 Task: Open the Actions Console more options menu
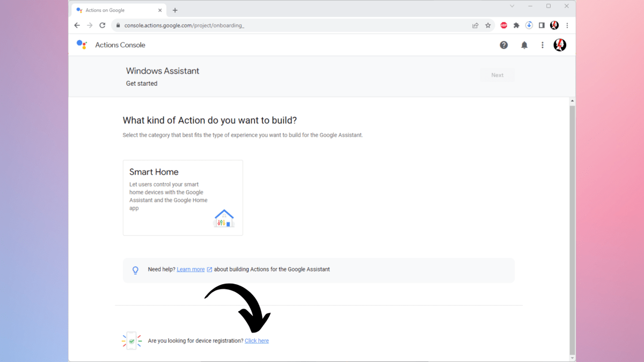[x=543, y=45]
